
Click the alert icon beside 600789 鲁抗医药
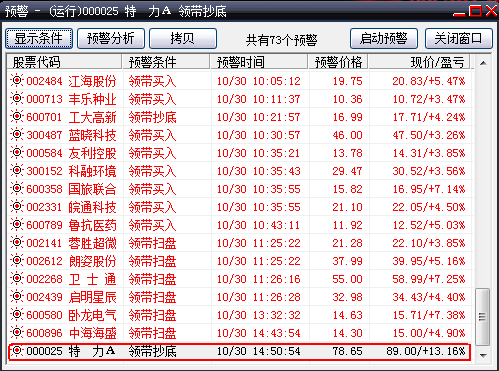click(17, 224)
